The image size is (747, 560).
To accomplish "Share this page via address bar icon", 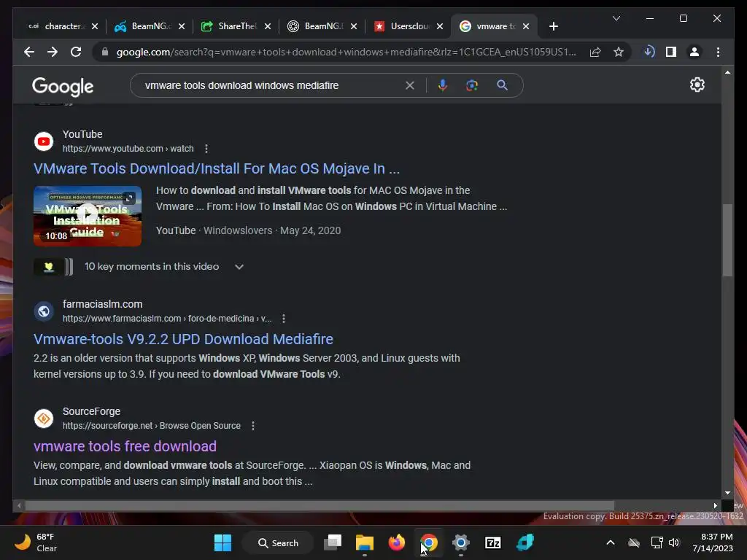I will pos(595,52).
